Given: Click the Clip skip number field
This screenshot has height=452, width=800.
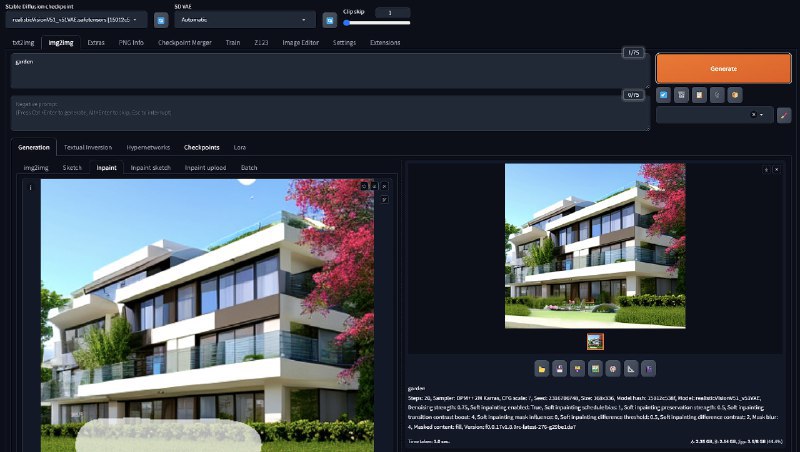Looking at the screenshot, I should (392, 12).
